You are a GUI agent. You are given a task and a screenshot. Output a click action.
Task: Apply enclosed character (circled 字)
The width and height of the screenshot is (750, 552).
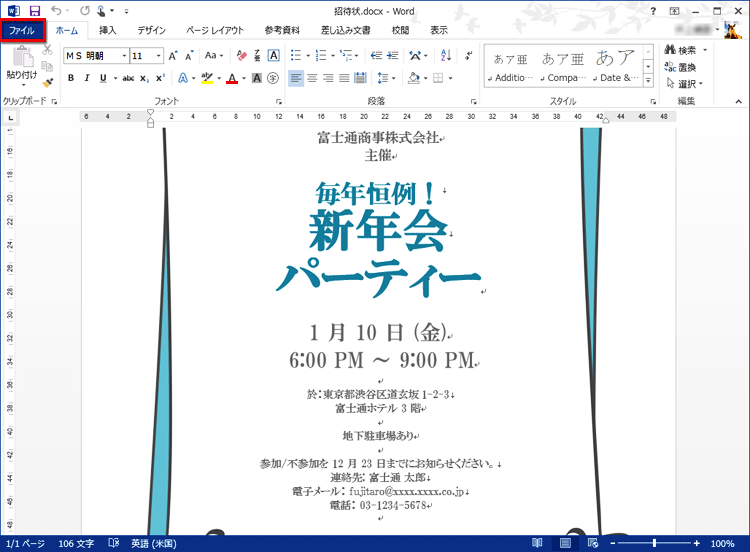pyautogui.click(x=273, y=78)
